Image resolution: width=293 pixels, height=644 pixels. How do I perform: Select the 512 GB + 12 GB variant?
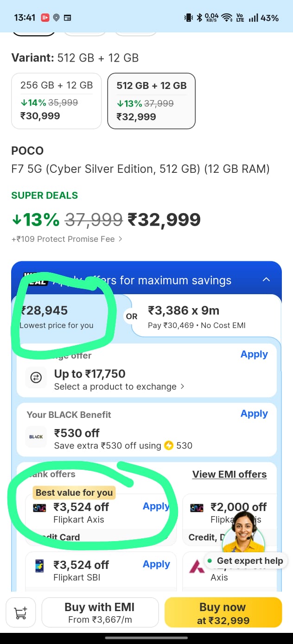[x=151, y=101]
